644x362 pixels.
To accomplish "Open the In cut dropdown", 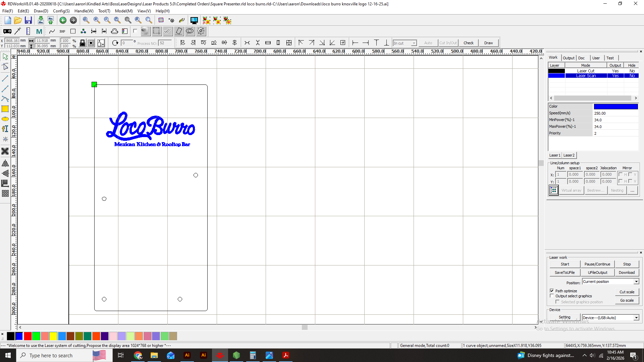I will point(414,43).
